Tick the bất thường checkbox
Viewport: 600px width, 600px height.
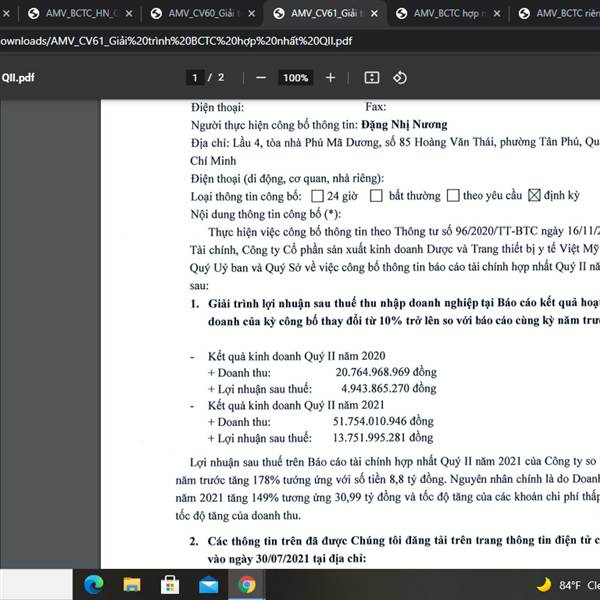pos(376,196)
